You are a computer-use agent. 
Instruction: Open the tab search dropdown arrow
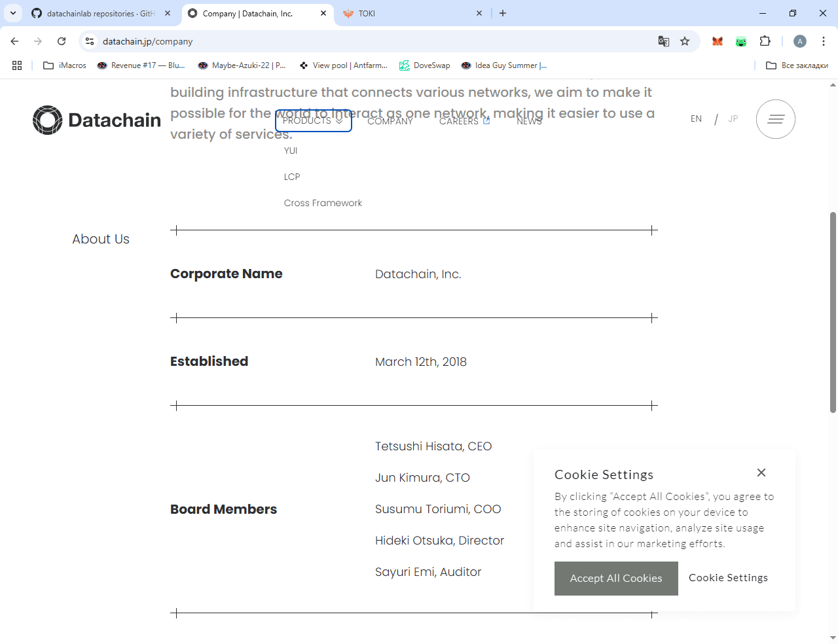click(x=13, y=13)
